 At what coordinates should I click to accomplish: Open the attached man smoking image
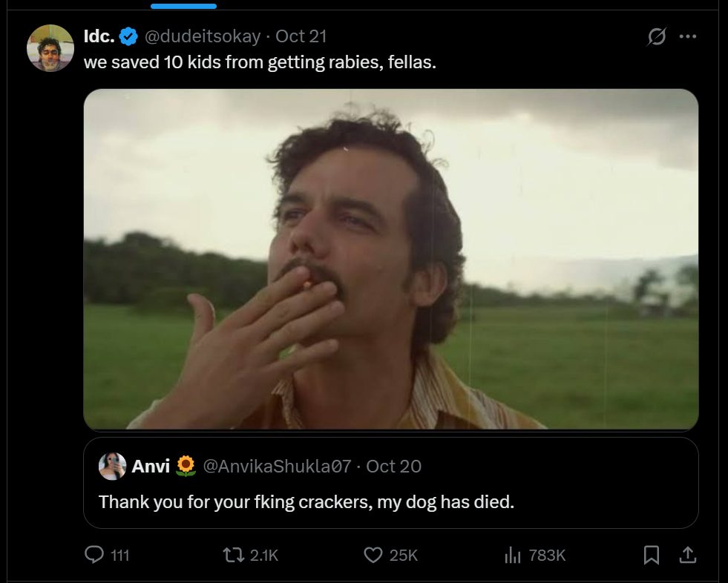click(391, 260)
